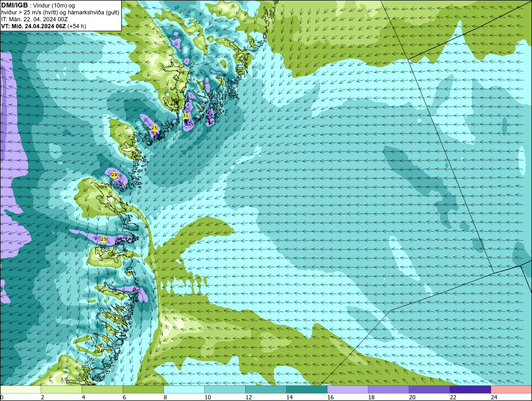Click the legend scale number 24
This screenshot has width=532, height=401.
(494, 397)
